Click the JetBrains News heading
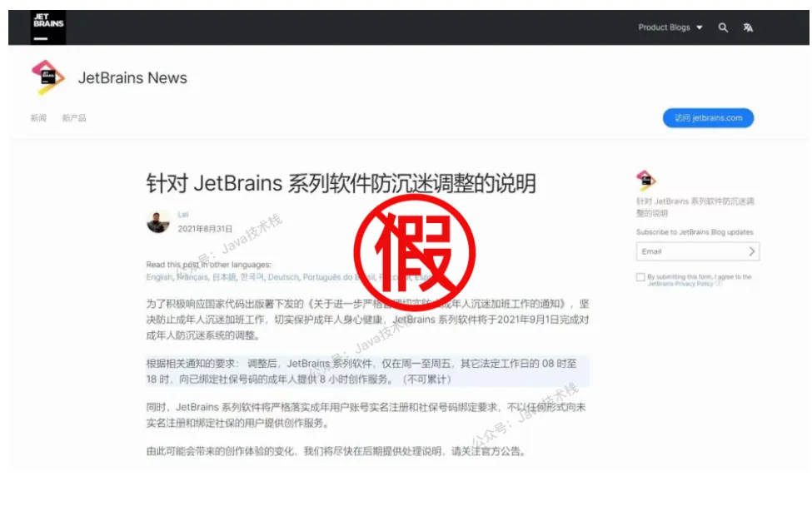The height and width of the screenshot is (506, 812). 132,77
